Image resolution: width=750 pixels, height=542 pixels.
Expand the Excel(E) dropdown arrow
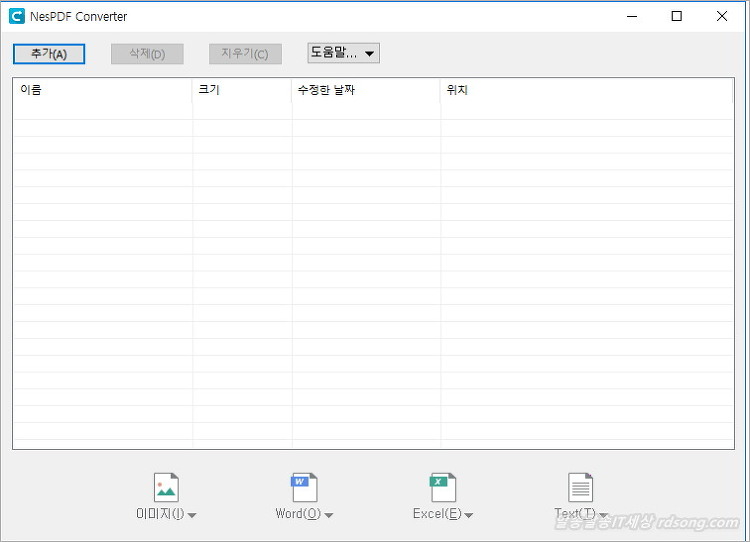(469, 516)
